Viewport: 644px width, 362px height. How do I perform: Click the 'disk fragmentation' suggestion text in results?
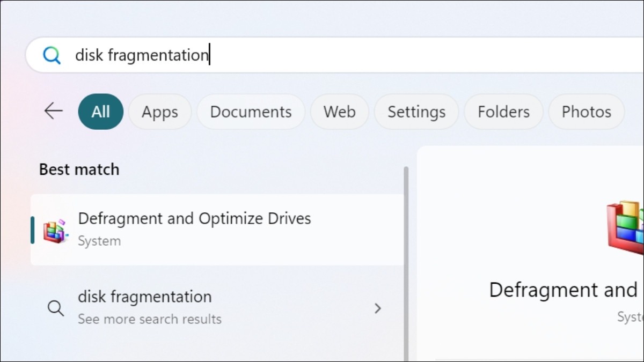tap(145, 297)
